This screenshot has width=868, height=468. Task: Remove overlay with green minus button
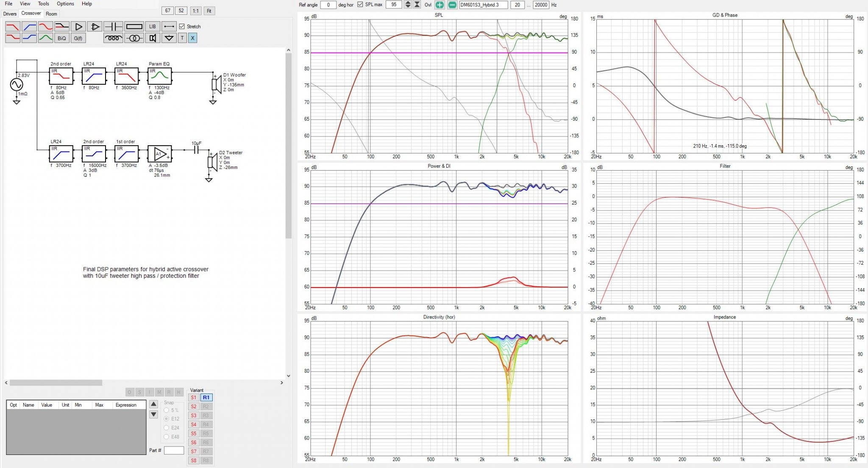pos(452,5)
